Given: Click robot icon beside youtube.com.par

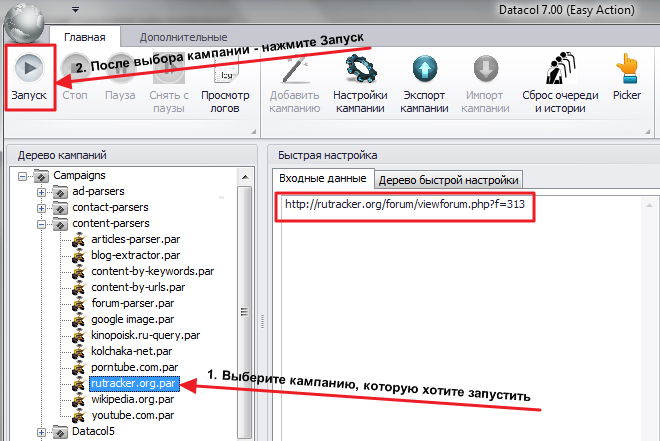Looking at the screenshot, I should click(x=79, y=416).
